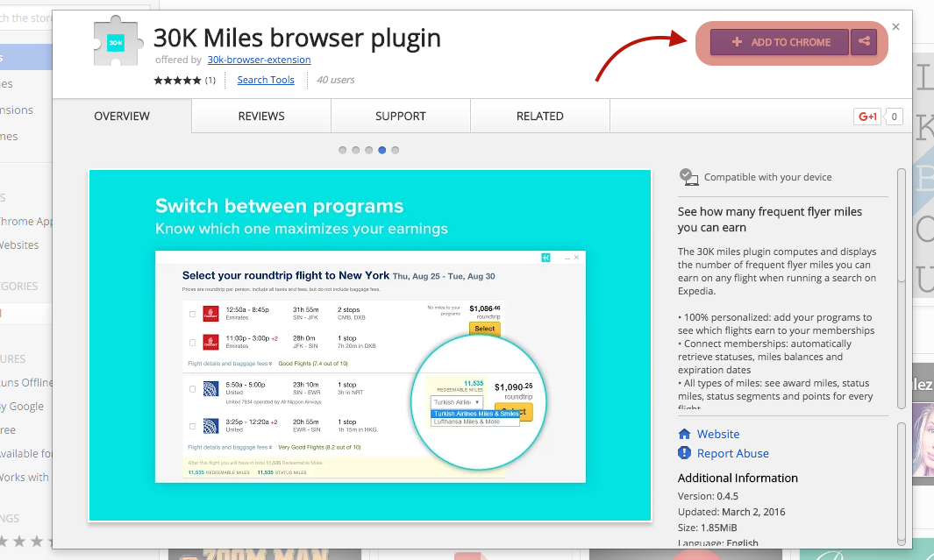The height and width of the screenshot is (560, 934).
Task: Click the 'Additional Information' heading
Action: pos(738,478)
